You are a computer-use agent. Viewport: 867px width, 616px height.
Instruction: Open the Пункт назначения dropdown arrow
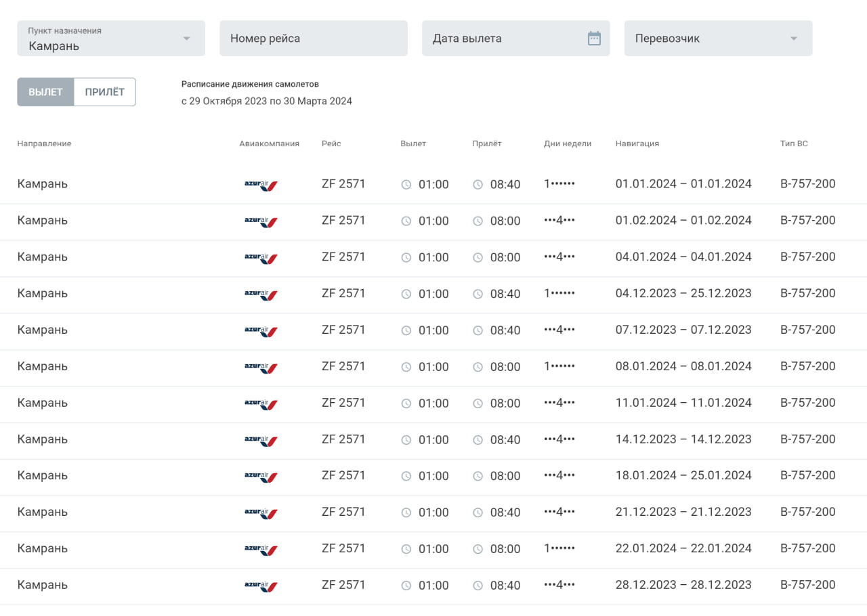(187, 39)
